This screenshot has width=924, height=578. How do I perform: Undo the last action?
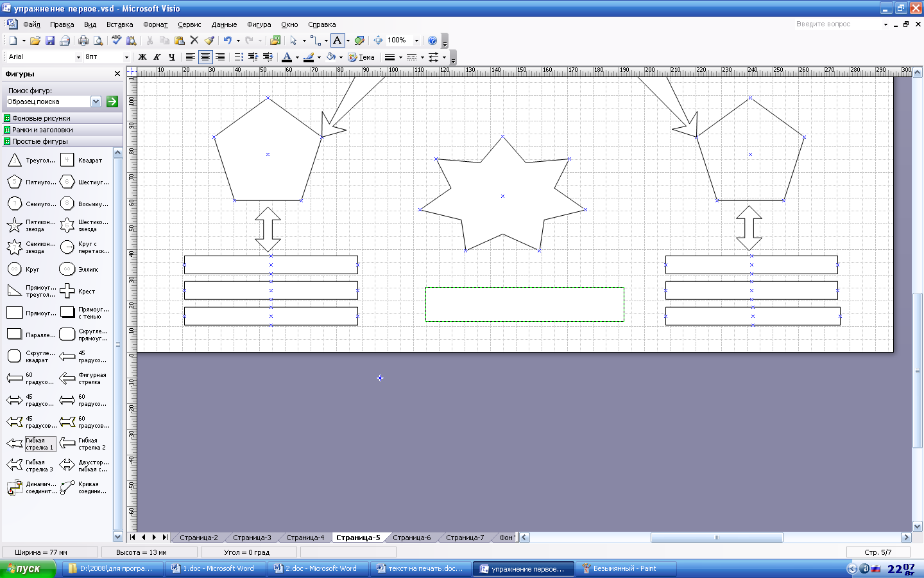(x=227, y=40)
